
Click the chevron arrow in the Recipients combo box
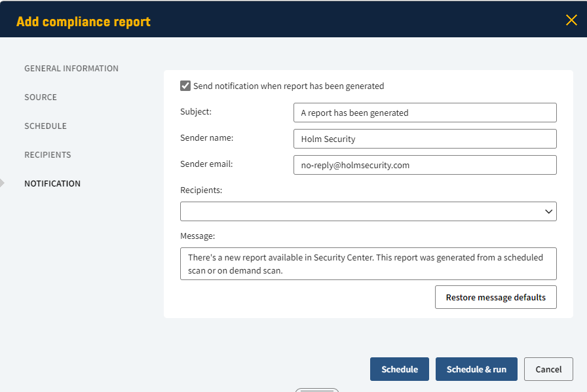coord(548,211)
